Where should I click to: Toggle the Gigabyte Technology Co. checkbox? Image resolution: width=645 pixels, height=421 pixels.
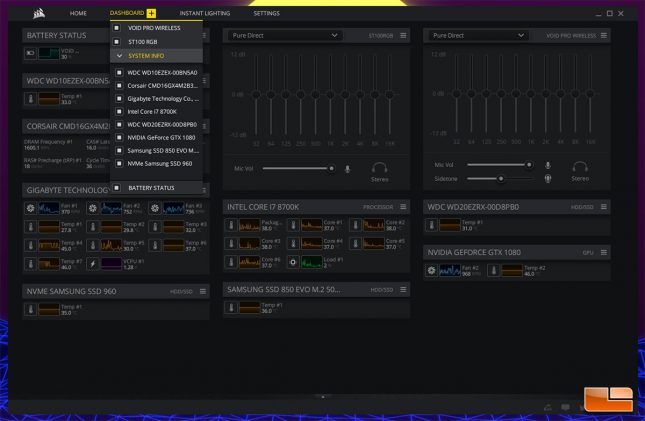[x=119, y=99]
